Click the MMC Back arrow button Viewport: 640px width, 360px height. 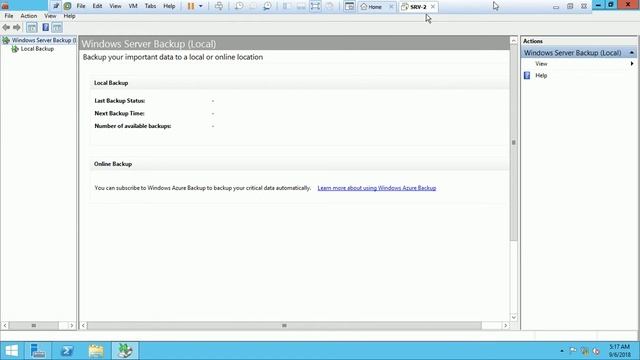pyautogui.click(x=6, y=27)
